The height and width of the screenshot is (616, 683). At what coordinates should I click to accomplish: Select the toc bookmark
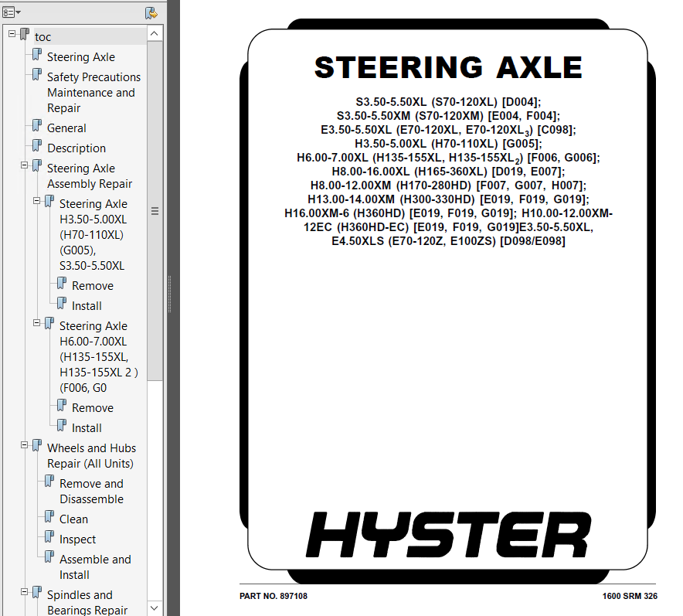(42, 37)
